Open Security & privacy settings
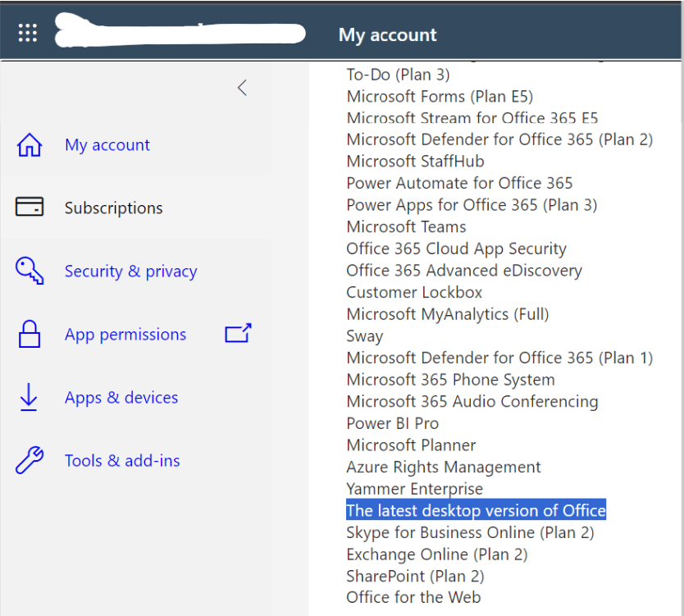Viewport: 684px width, 616px height. 131,271
